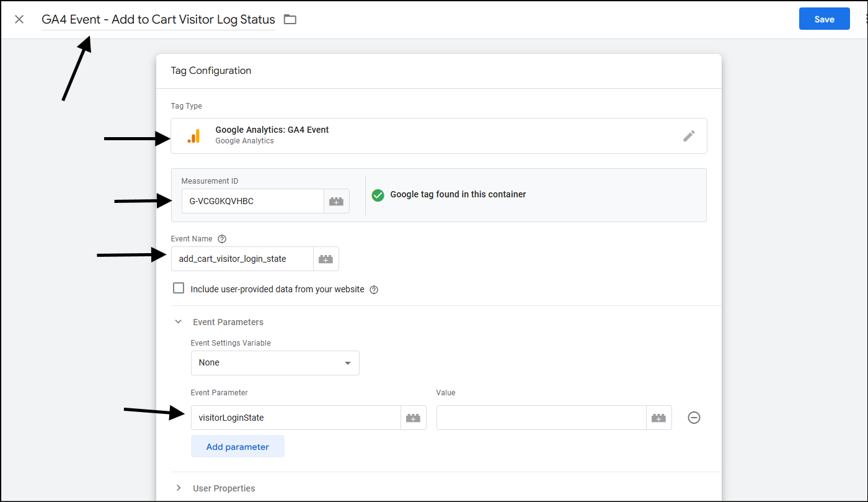Click the pencil icon to edit tag type

tap(689, 136)
